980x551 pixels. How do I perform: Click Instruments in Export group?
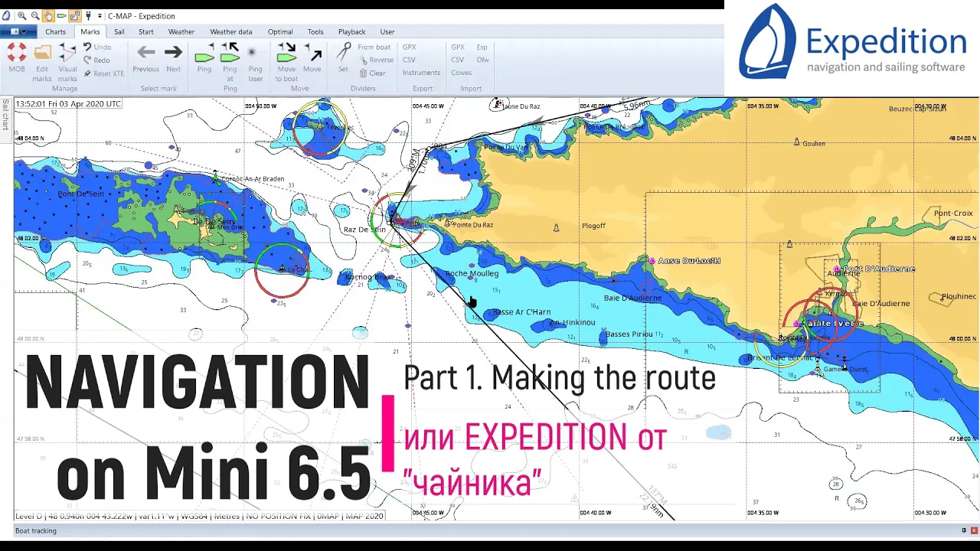point(422,73)
